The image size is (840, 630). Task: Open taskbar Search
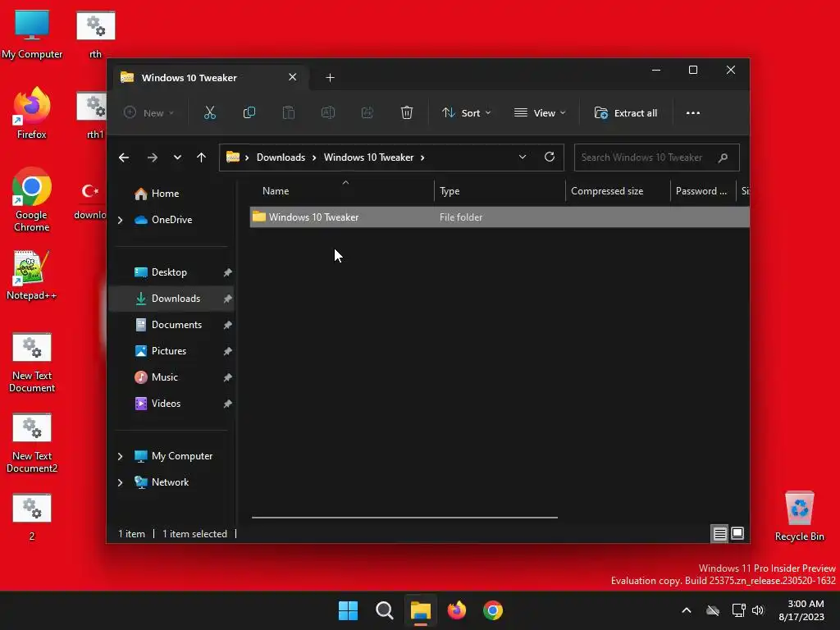coord(384,610)
